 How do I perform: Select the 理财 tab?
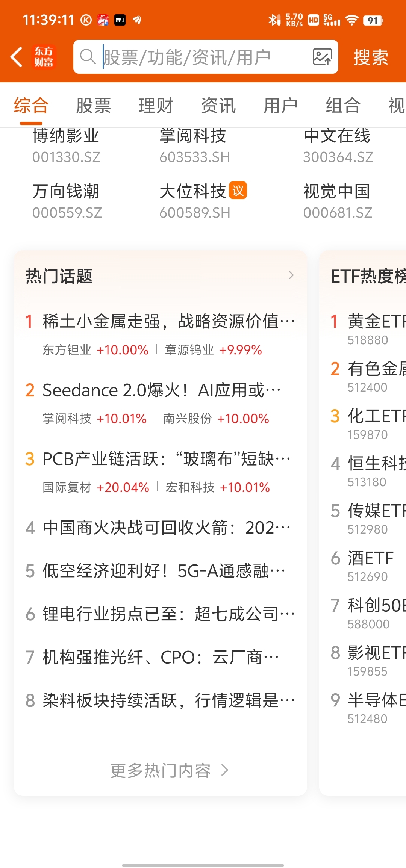pyautogui.click(x=156, y=106)
